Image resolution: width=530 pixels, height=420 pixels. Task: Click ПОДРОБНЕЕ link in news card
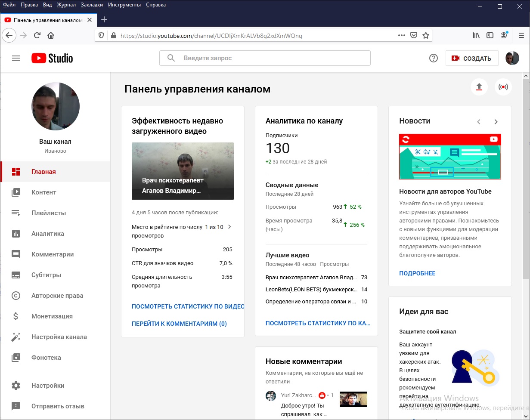[417, 273]
